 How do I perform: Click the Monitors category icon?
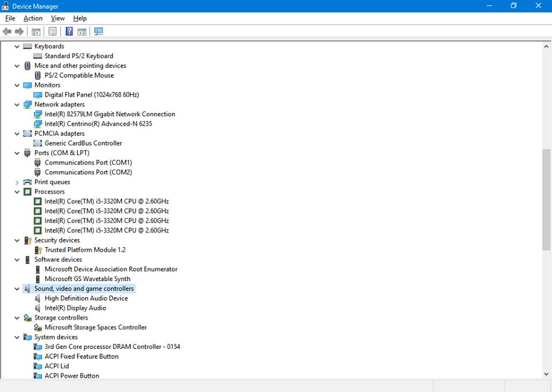(x=28, y=85)
